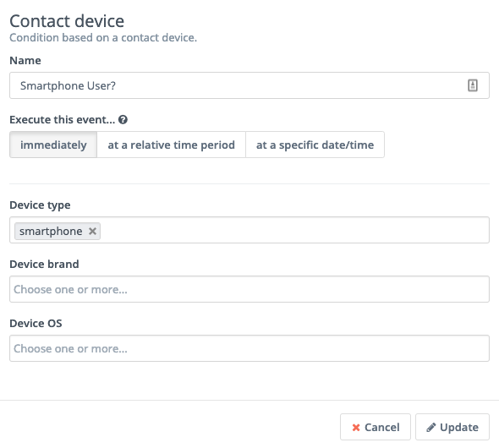The width and height of the screenshot is (499, 448).
Task: Click the Device OS label
Action: tap(36, 324)
